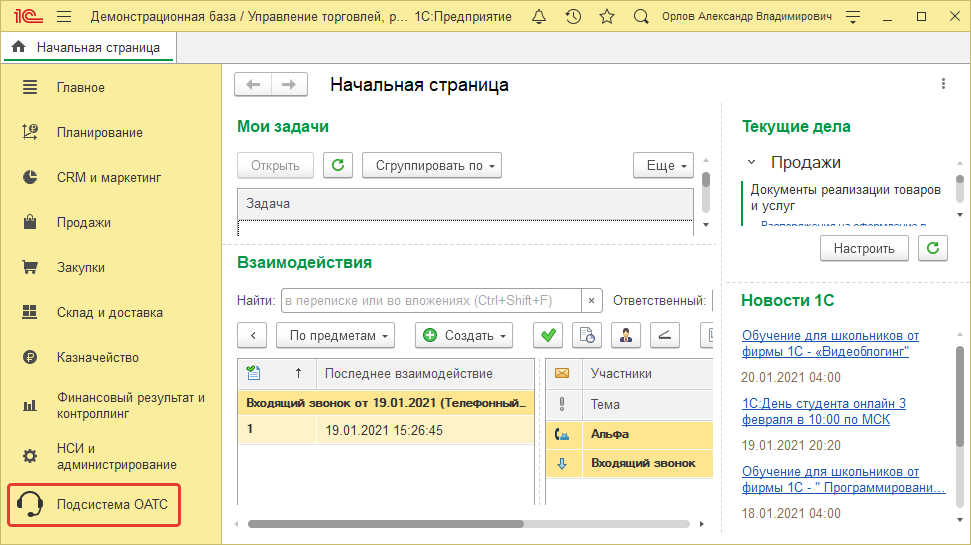Viewport: 971px width, 545px height.
Task: Expand the Сгруппировать по dropdown
Action: (x=431, y=166)
